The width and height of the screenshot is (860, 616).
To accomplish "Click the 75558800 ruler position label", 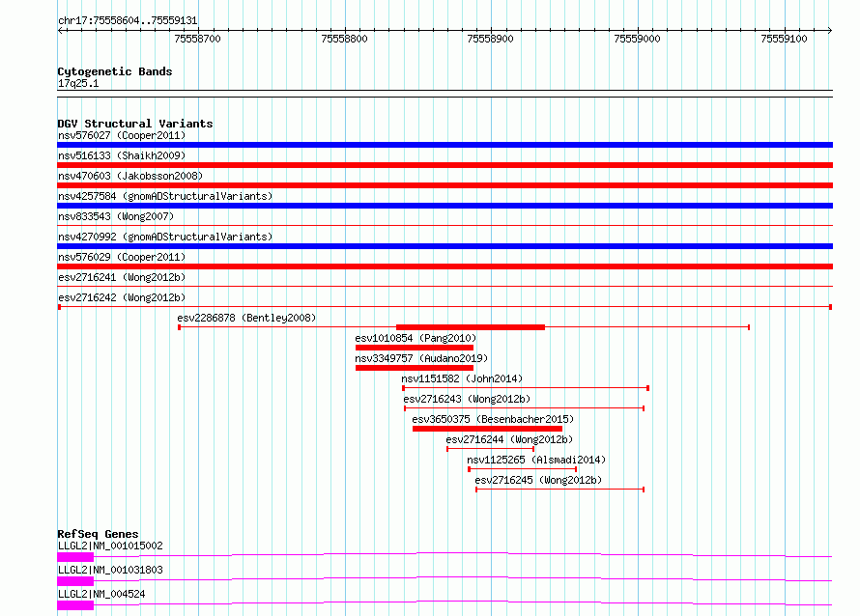I will 344,39.
